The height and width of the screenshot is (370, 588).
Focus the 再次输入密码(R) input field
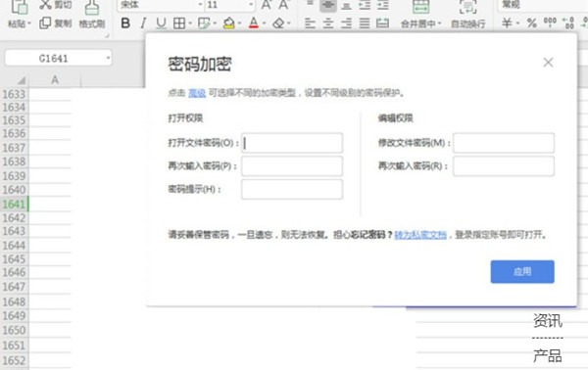click(504, 165)
